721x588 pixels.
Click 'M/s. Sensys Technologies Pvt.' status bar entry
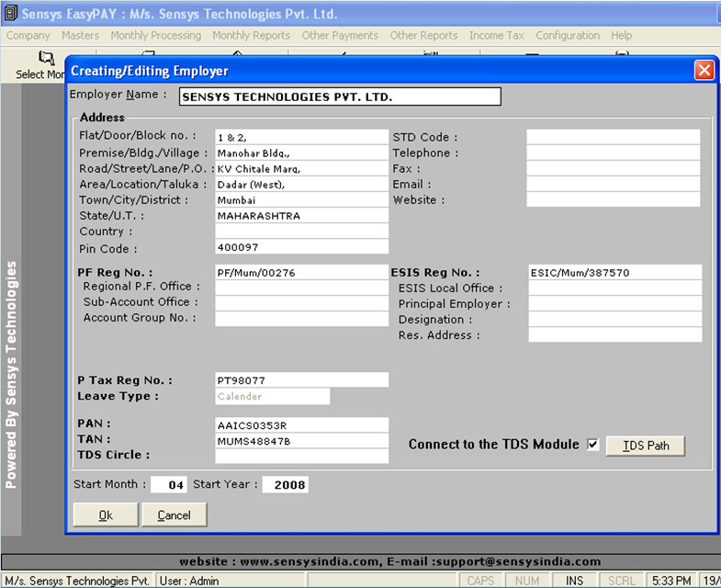[x=77, y=581]
